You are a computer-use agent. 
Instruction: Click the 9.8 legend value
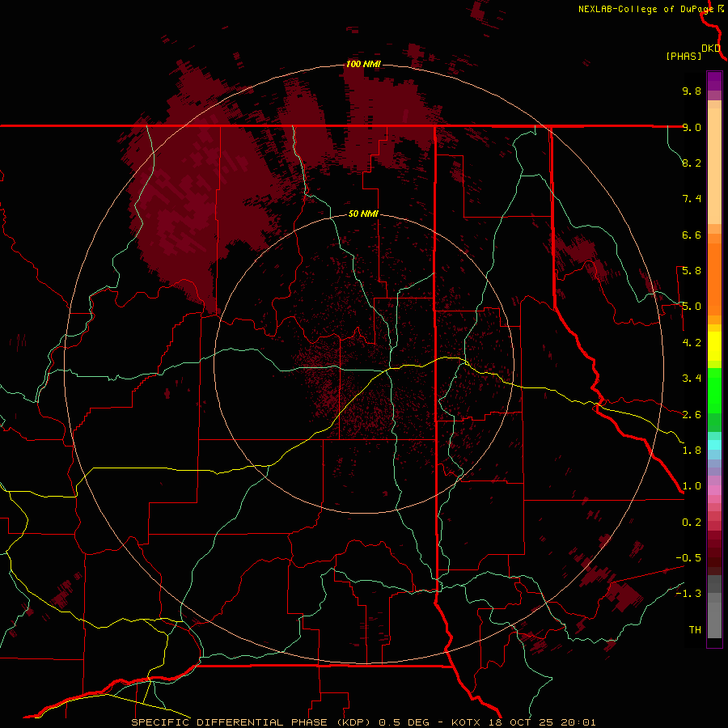click(x=692, y=91)
